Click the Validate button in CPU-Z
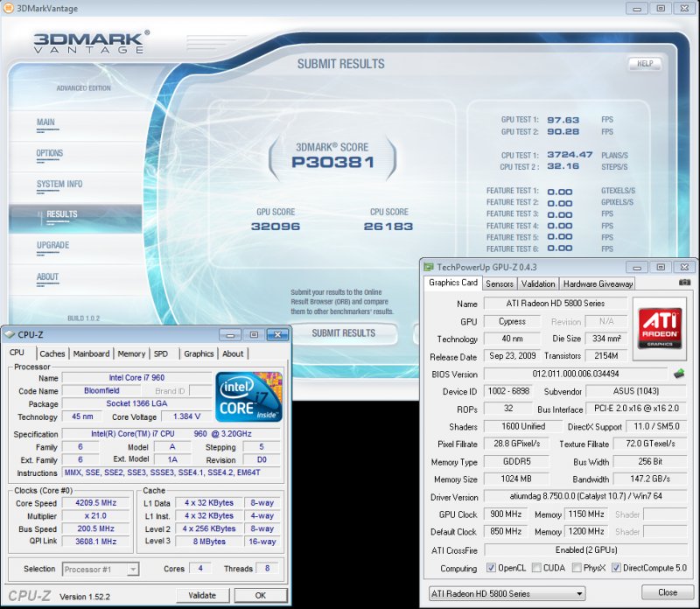Screen dimensions: 700x609 202,595
